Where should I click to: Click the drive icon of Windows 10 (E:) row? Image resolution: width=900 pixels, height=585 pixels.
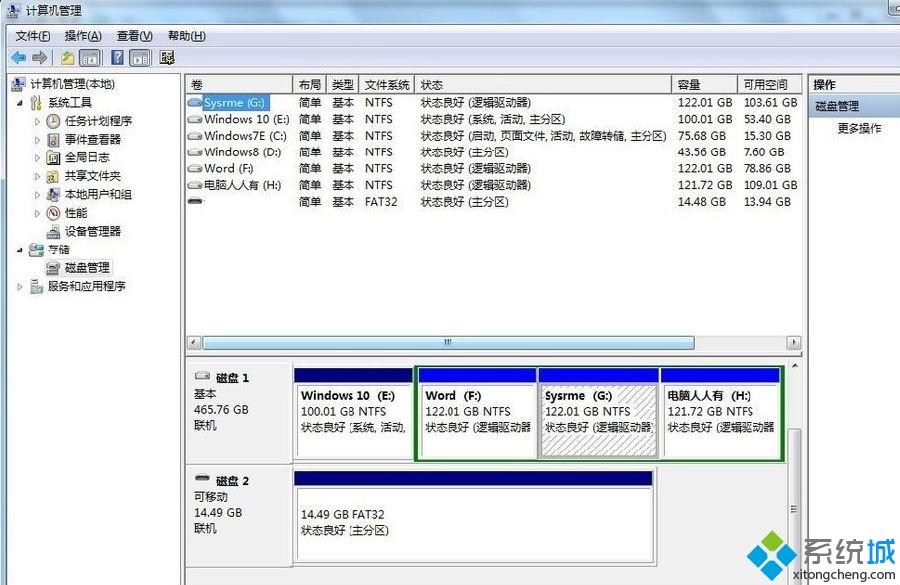tap(195, 119)
